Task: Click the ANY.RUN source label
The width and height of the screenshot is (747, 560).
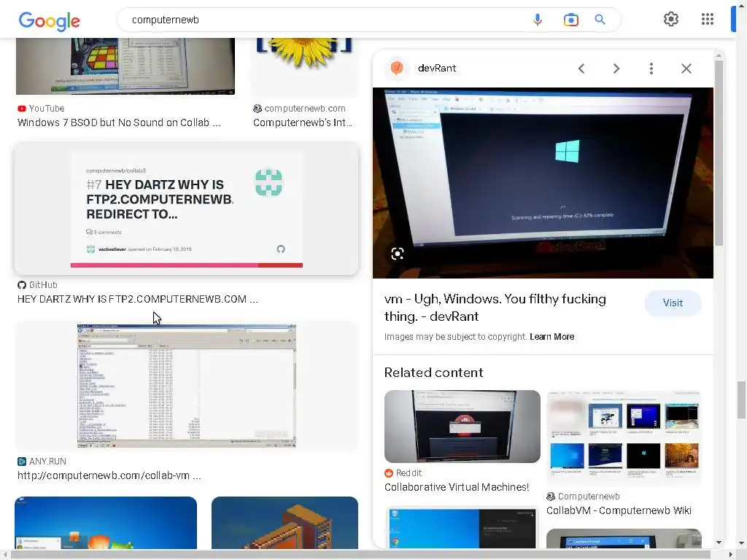Action: pyautogui.click(x=47, y=462)
